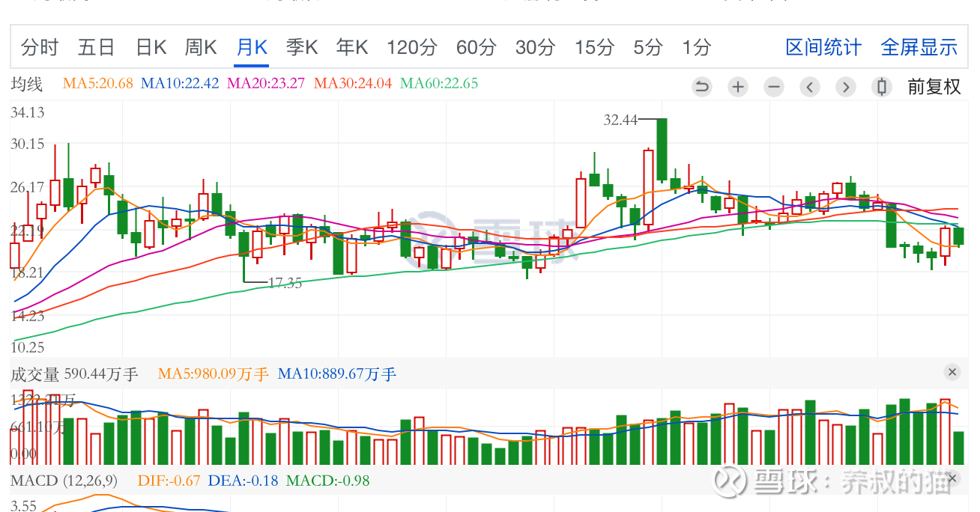Click the 26.17 price axis label
The image size is (980, 512).
pos(28,187)
